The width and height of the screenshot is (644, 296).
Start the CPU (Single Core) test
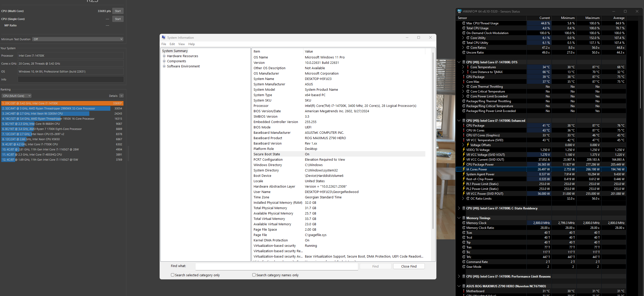118,19
